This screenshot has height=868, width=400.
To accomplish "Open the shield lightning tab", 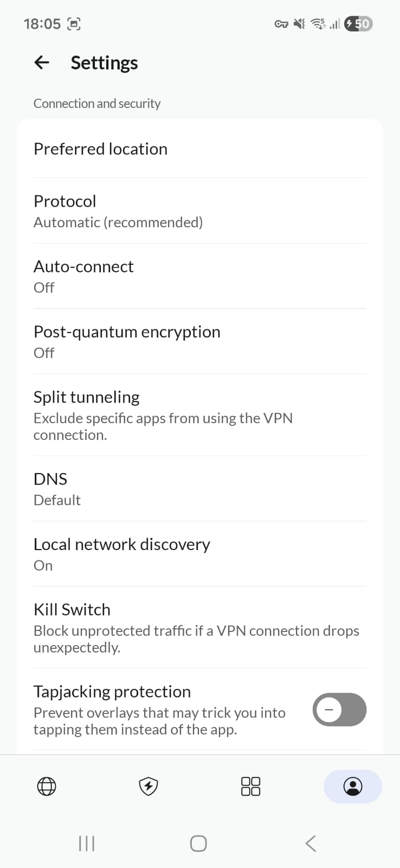I will point(149,786).
